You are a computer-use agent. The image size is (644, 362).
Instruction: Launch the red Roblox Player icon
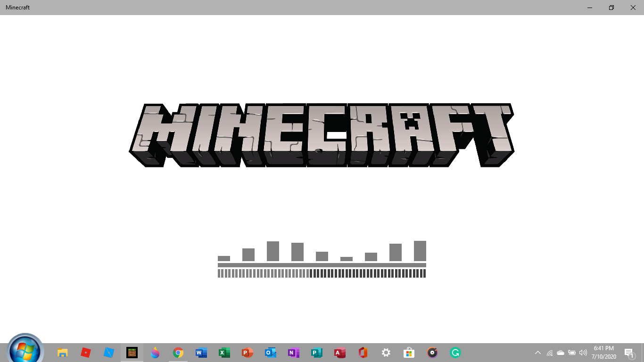coord(85,353)
